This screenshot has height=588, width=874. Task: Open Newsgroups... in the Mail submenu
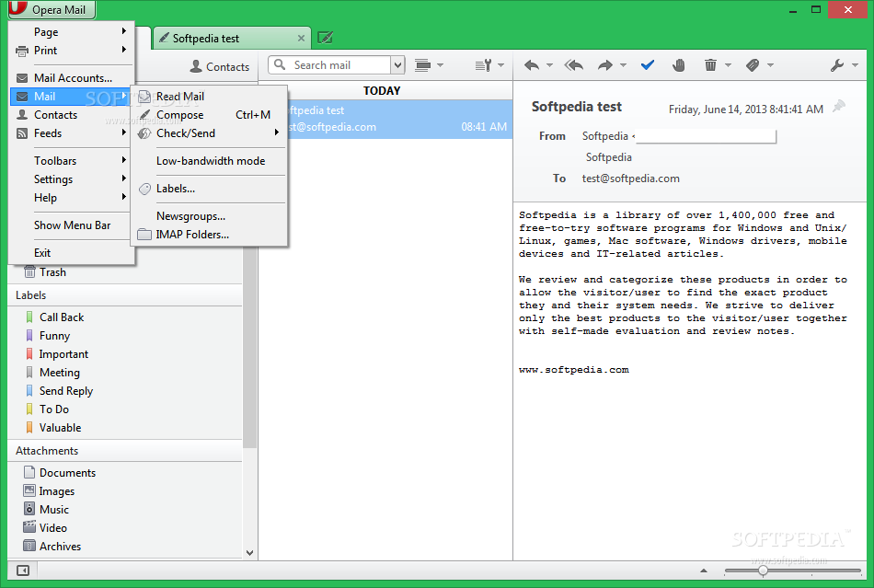[210, 215]
